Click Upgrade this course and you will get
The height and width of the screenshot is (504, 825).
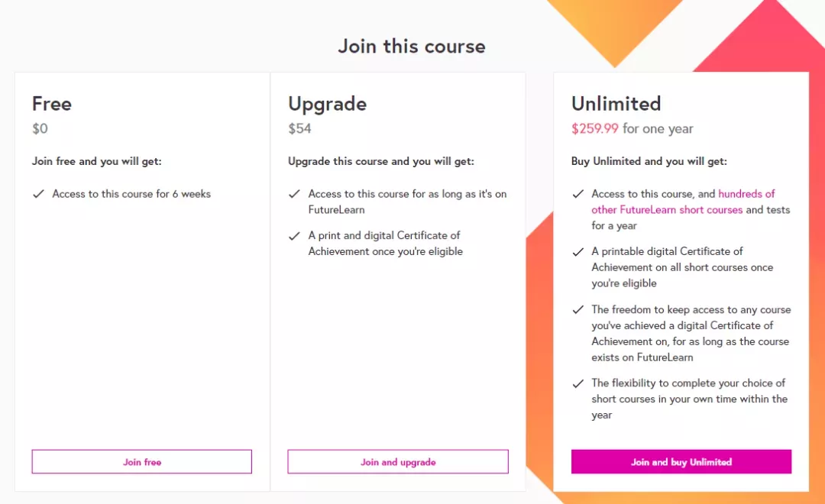[x=381, y=162]
